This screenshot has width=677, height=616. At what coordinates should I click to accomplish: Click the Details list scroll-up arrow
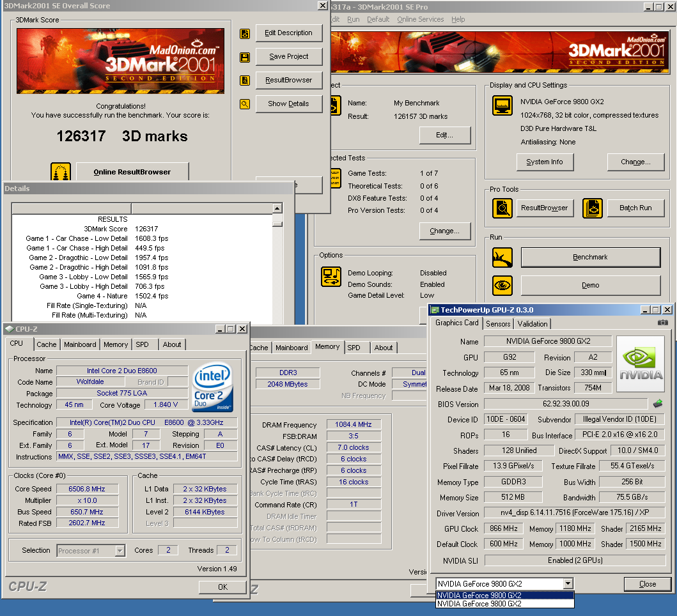point(277,208)
